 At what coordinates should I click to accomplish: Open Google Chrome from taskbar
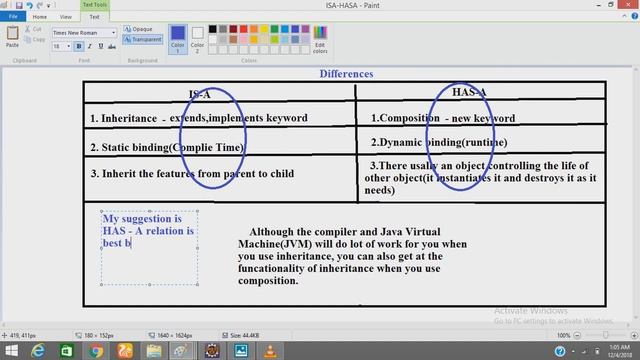coord(96,351)
